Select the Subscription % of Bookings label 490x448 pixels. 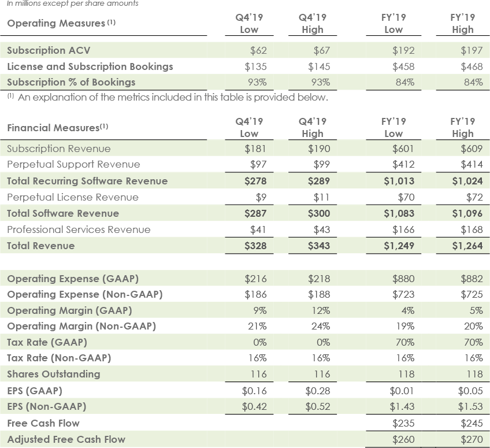coord(71,82)
